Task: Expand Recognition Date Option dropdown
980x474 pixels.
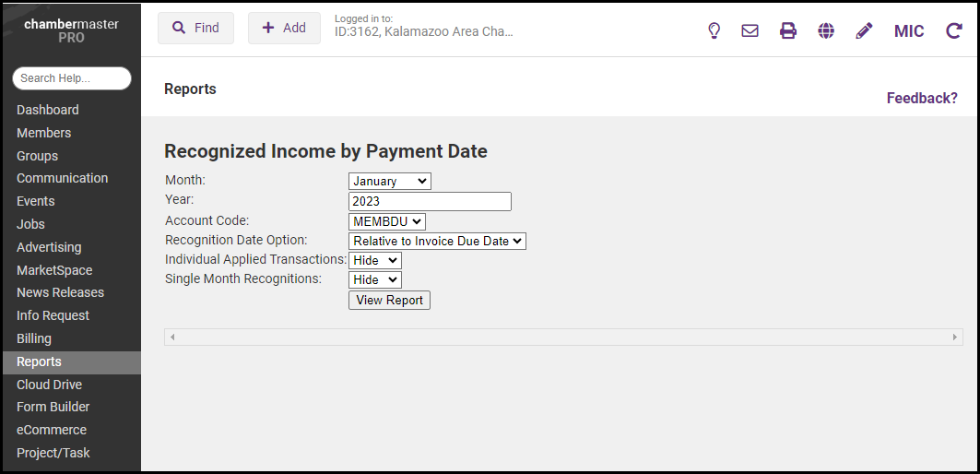Action: 437,241
